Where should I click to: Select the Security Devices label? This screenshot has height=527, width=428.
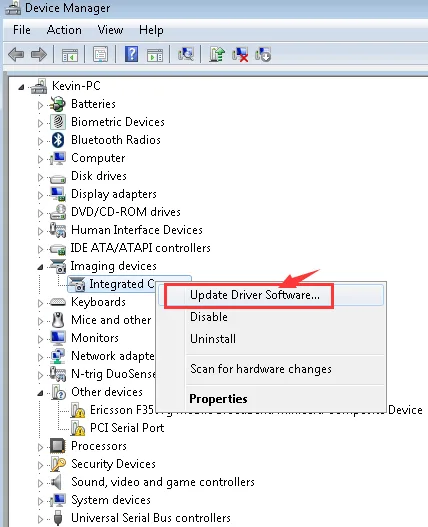pyautogui.click(x=113, y=464)
